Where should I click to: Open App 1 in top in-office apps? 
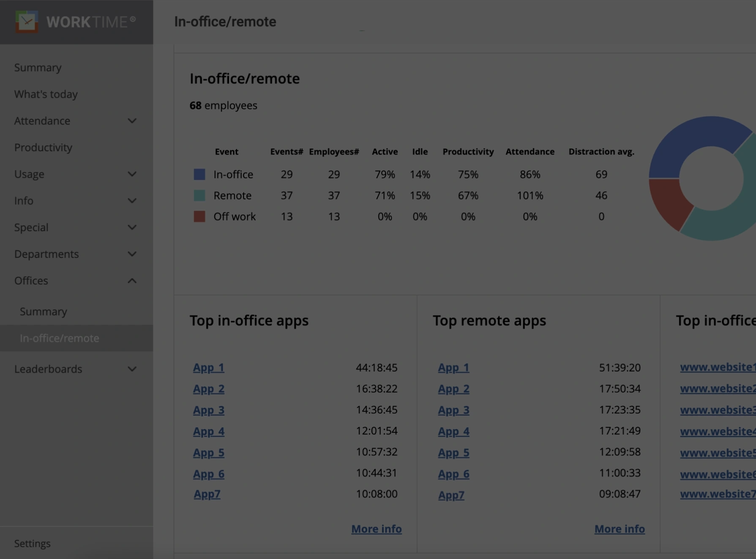pyautogui.click(x=209, y=368)
